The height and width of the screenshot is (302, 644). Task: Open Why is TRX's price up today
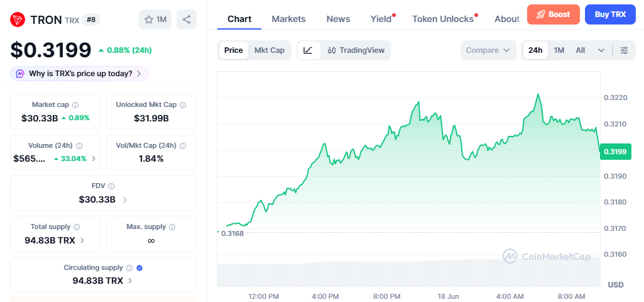pyautogui.click(x=79, y=74)
